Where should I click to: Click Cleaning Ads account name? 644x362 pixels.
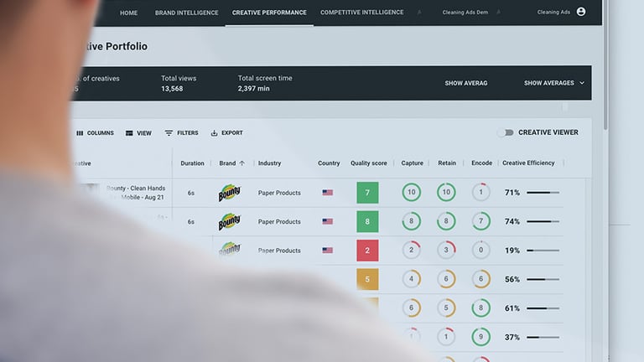pyautogui.click(x=553, y=13)
